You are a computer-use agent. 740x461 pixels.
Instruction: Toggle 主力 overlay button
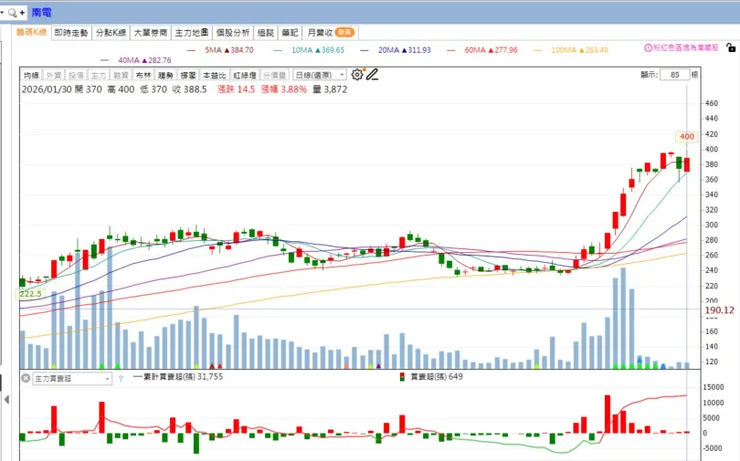coord(99,75)
